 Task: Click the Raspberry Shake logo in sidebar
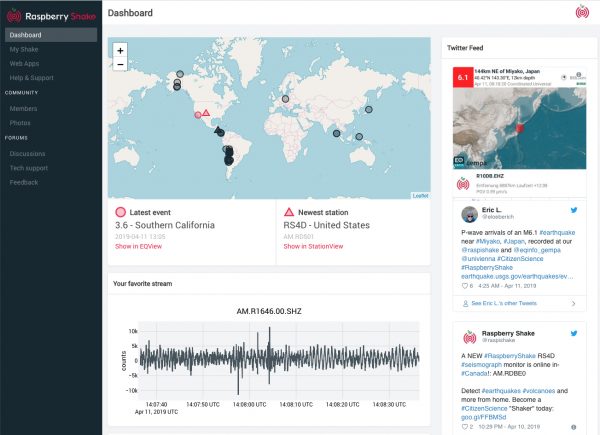pos(51,16)
